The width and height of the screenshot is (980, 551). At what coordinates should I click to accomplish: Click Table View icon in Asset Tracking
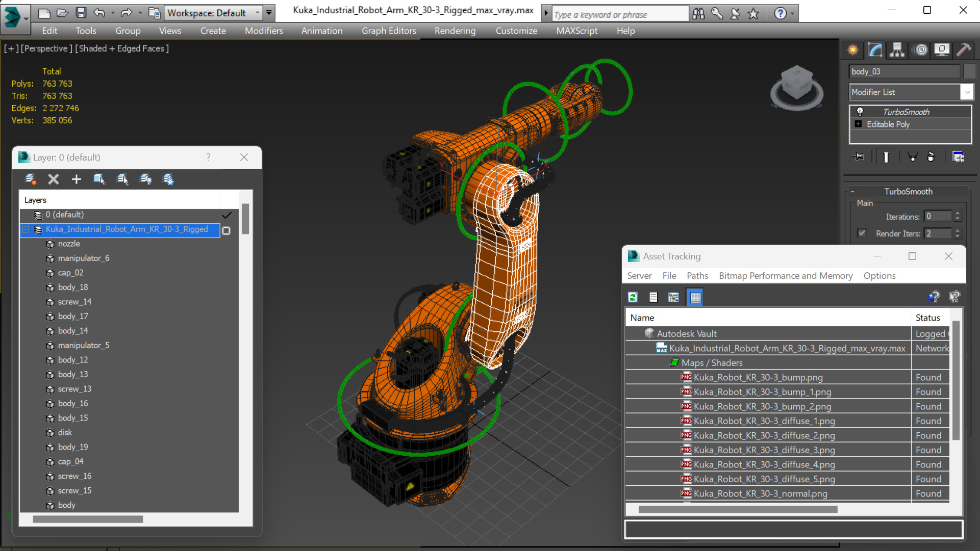pyautogui.click(x=695, y=297)
